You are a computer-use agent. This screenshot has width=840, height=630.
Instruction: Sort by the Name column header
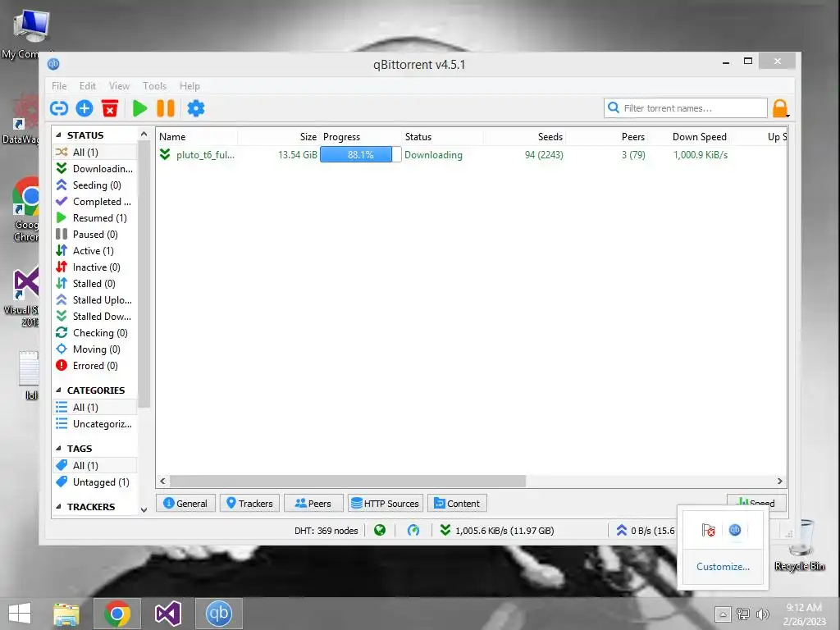pos(197,137)
